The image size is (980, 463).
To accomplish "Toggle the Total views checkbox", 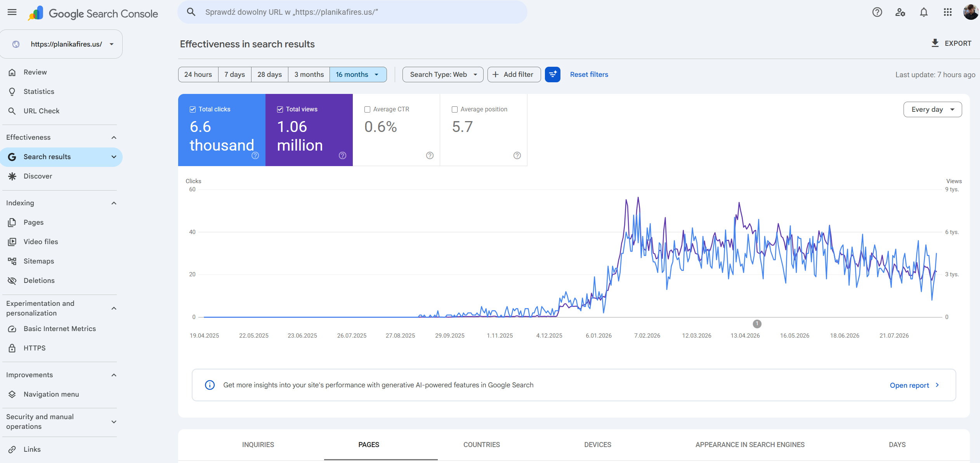I will pos(280,109).
